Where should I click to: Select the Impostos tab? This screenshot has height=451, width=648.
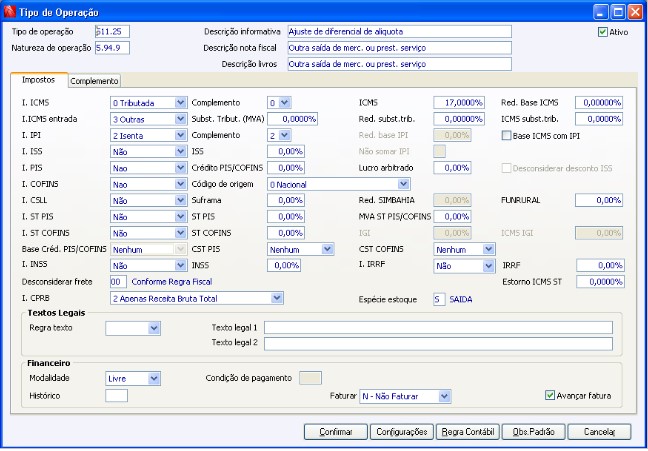[x=38, y=80]
